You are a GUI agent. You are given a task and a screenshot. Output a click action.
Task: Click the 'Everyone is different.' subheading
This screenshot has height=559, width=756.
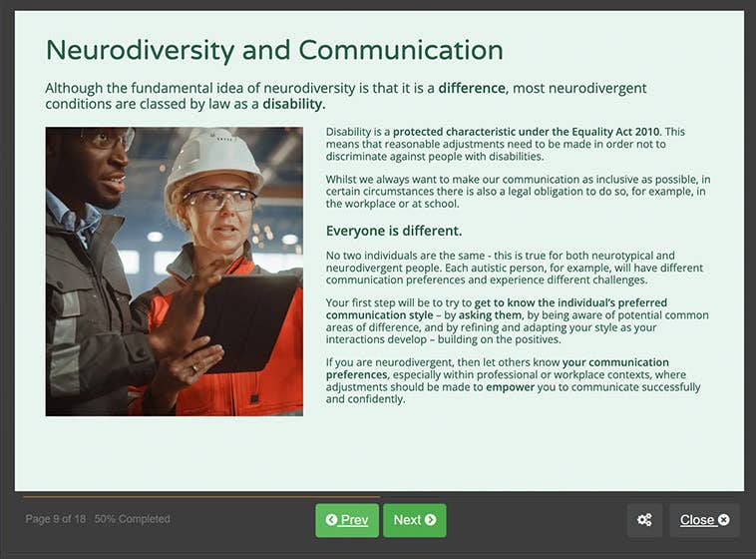click(x=394, y=232)
